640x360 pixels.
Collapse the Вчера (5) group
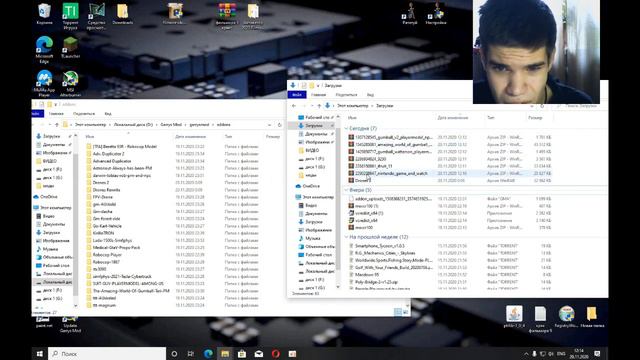(347, 190)
